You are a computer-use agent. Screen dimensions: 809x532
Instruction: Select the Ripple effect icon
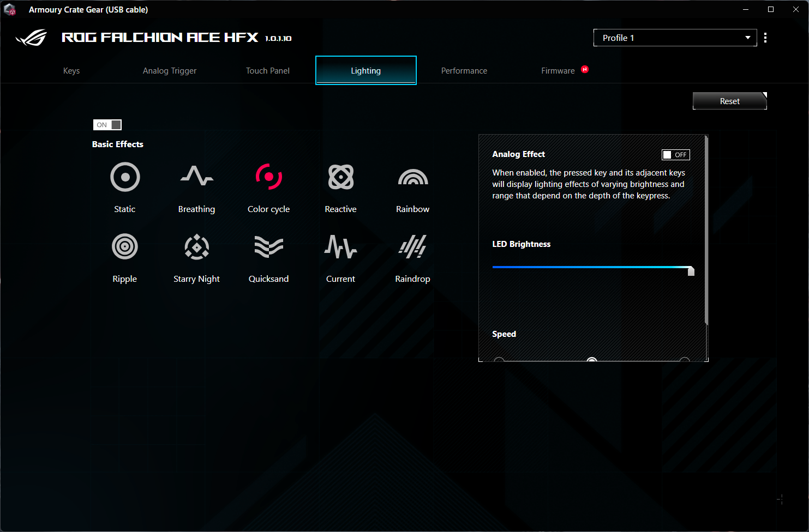click(x=125, y=247)
